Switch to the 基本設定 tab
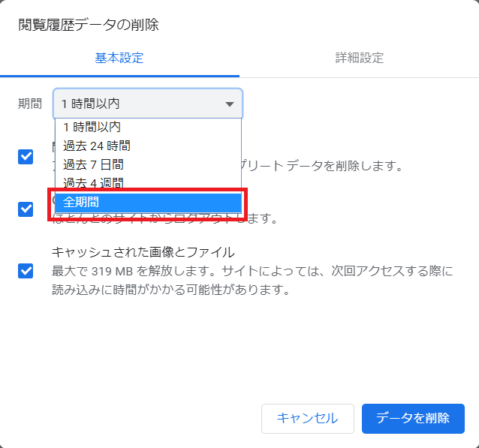 (119, 58)
